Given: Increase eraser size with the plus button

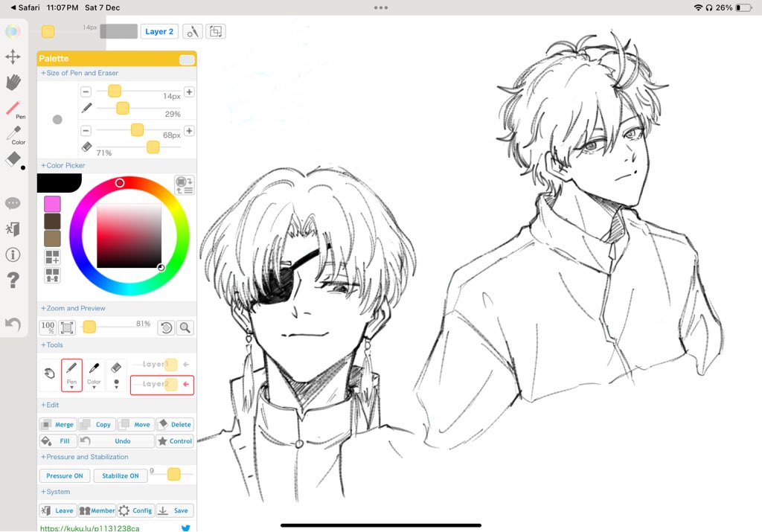Looking at the screenshot, I should [x=189, y=131].
